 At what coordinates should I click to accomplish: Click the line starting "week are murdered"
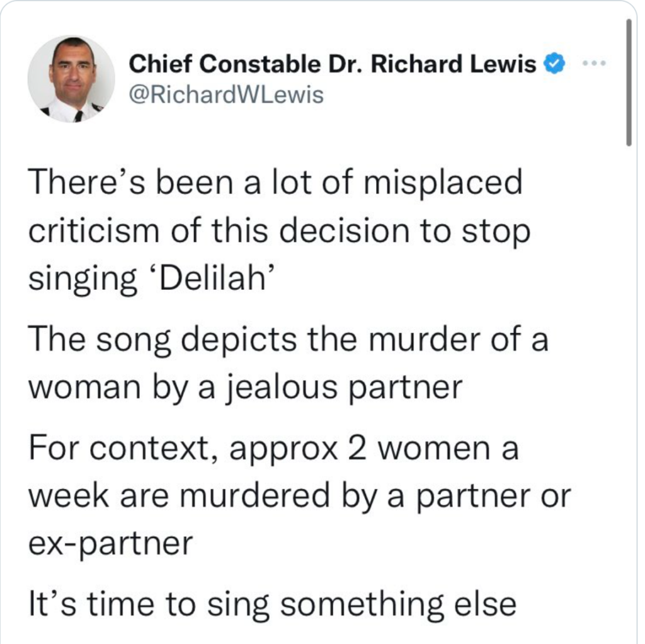point(299,497)
